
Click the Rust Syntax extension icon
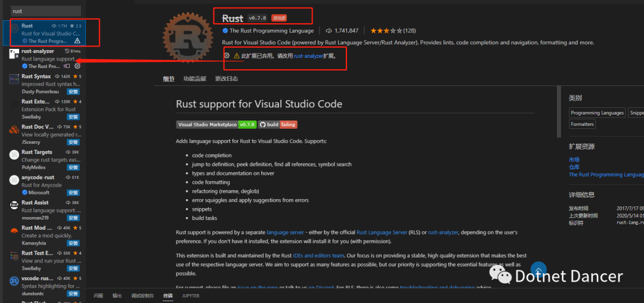[x=14, y=79]
